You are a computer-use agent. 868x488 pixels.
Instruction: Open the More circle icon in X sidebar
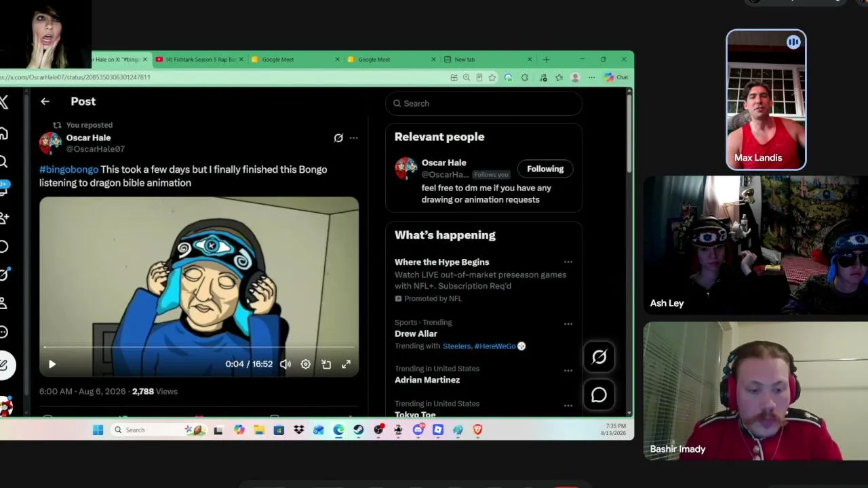3,331
